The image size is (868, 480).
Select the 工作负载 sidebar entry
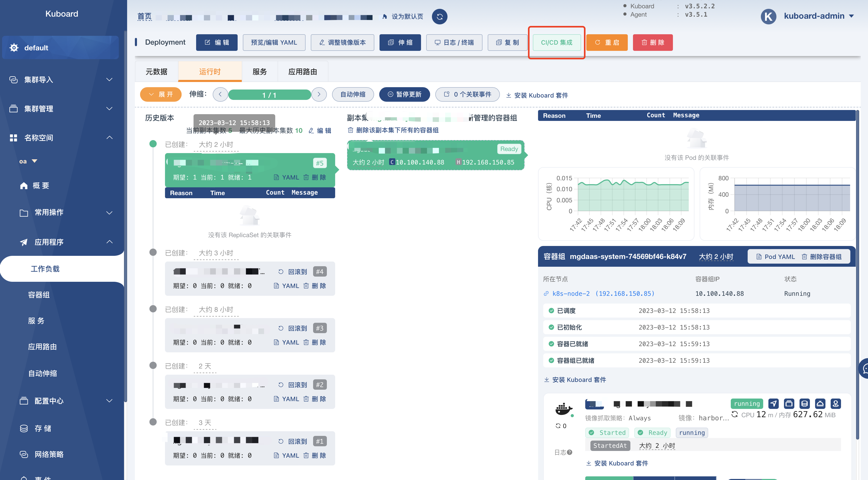(45, 269)
